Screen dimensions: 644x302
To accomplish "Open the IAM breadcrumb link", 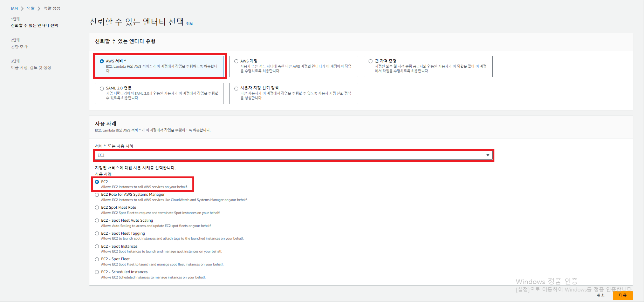I will click(14, 8).
